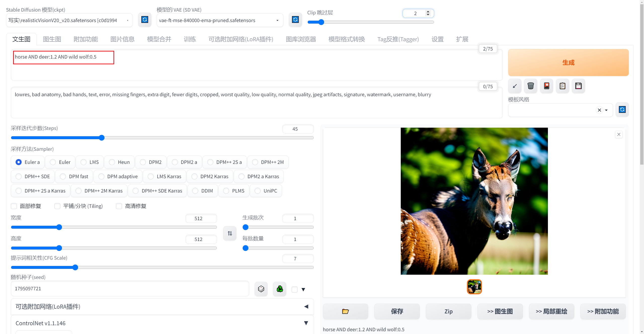644x334 pixels.
Task: Click the refresh VAE list icon
Action: 295,20
